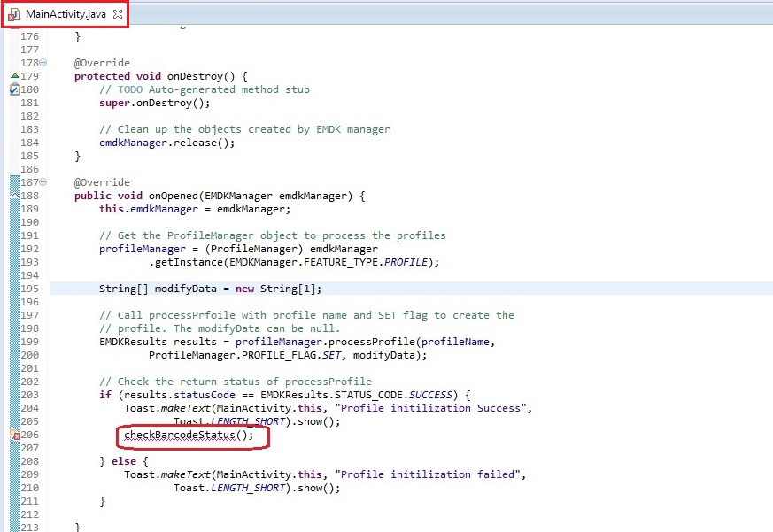Click the Java file icon on the MainActivity.java tab
This screenshot has width=773, height=532.
(14, 15)
